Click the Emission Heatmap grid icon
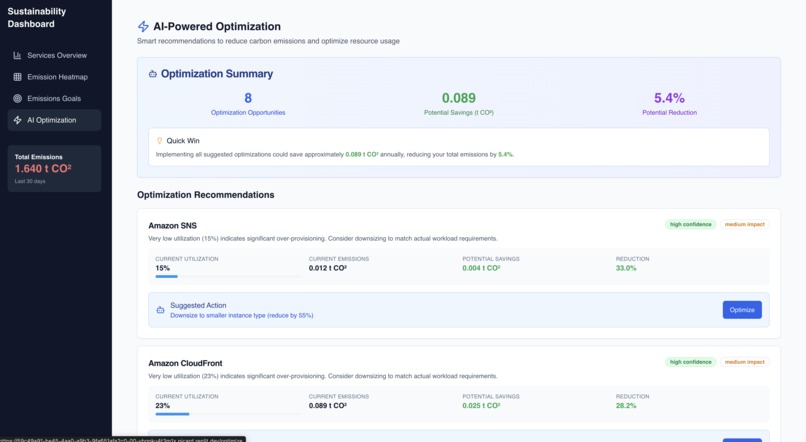This screenshot has height=442, width=806. pyautogui.click(x=17, y=77)
